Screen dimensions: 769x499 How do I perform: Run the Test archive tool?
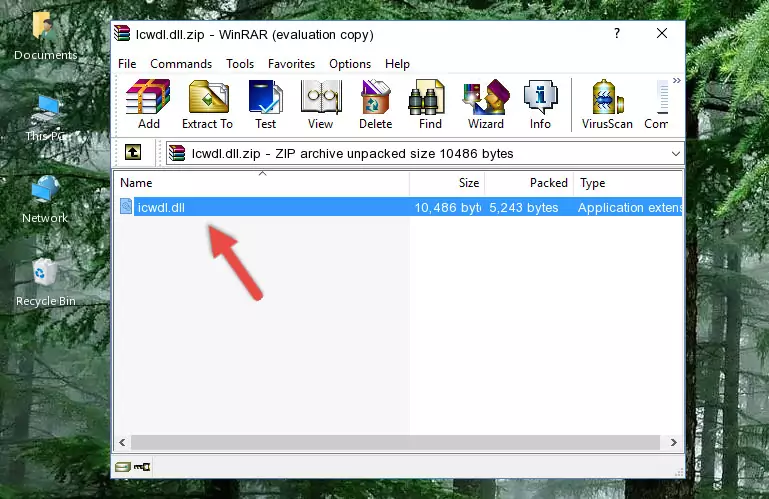click(x=265, y=104)
